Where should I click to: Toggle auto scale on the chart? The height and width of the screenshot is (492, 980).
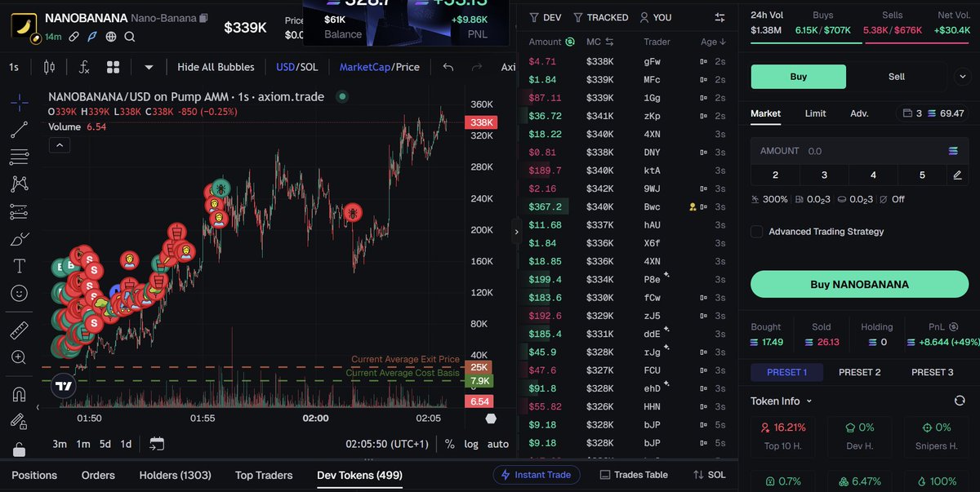[x=498, y=444]
